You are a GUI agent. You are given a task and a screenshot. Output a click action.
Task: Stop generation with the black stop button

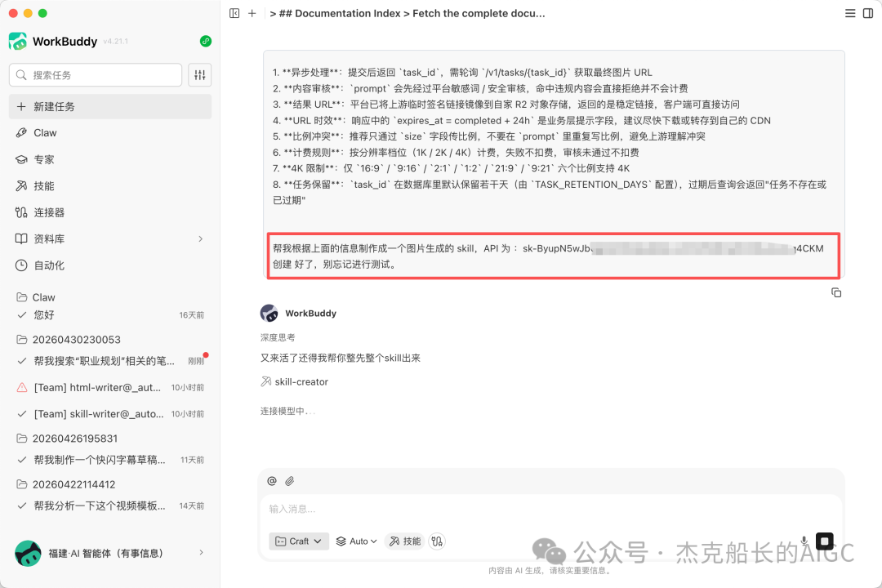[x=825, y=541]
